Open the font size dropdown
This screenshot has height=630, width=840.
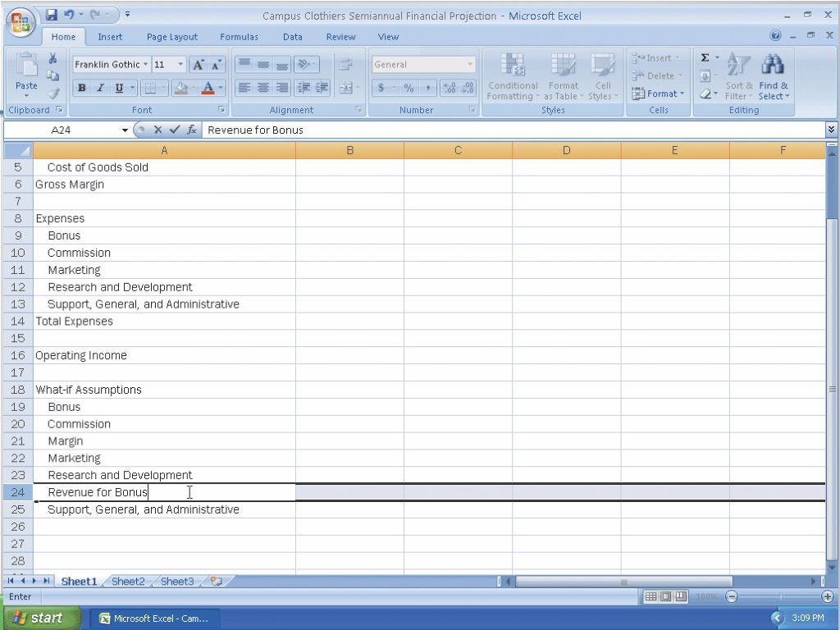[180, 64]
